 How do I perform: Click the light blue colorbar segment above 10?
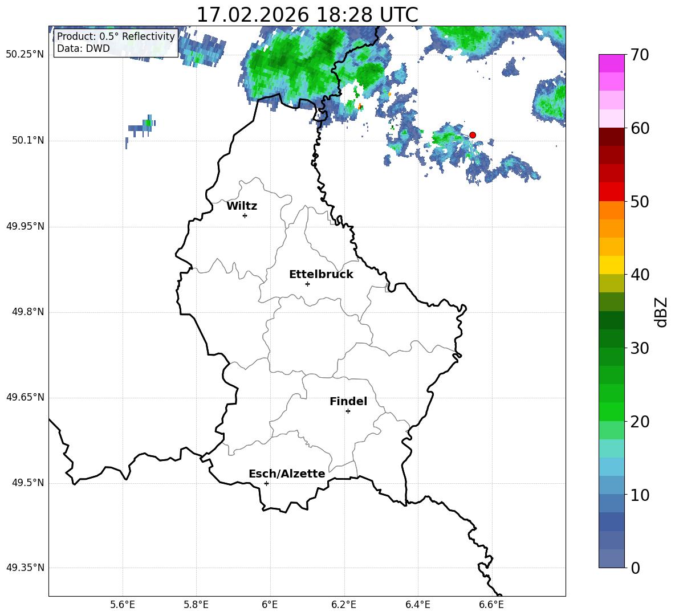[x=612, y=486]
